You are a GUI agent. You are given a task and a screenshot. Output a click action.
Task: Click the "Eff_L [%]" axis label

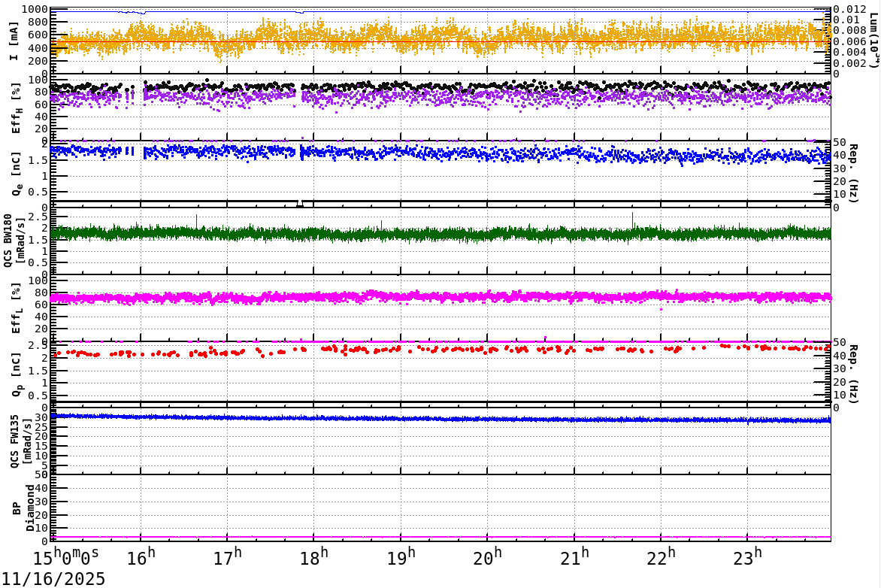click(x=16, y=308)
